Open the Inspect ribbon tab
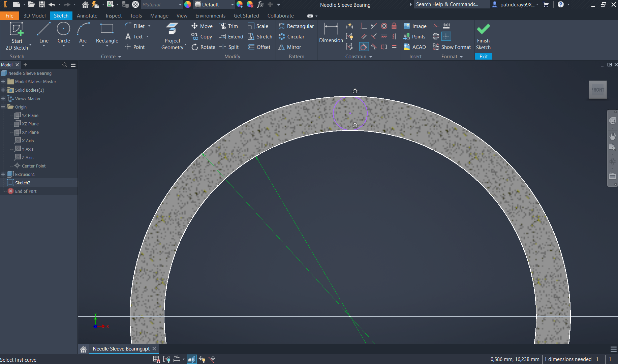Screen dimensions: 618x364 (x=114, y=16)
